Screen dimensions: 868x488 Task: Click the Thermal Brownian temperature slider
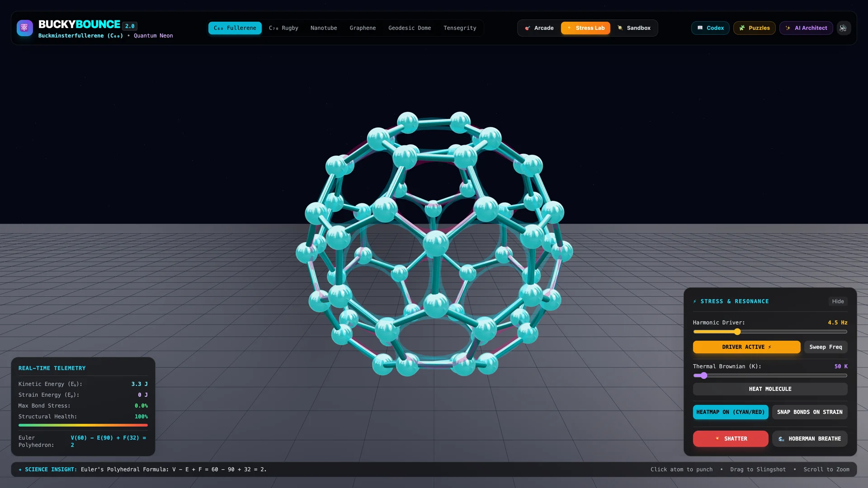pyautogui.click(x=770, y=375)
